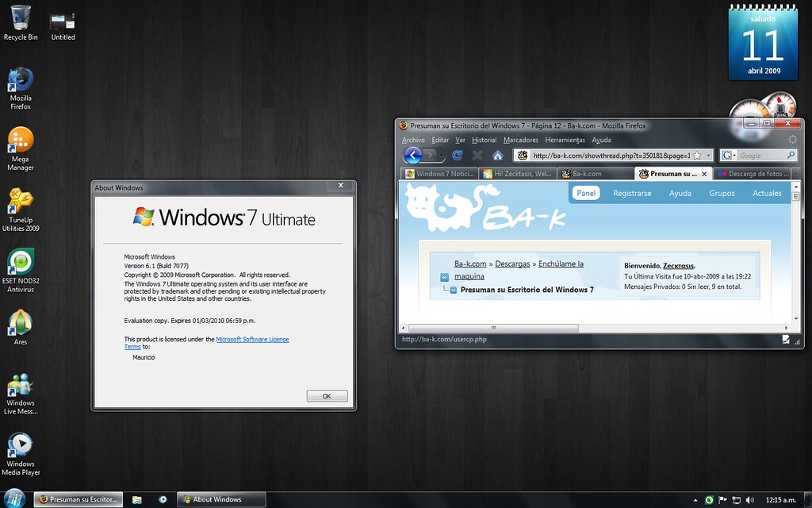Open the Descargas breadcrumb link
The height and width of the screenshot is (508, 812).
click(x=512, y=264)
